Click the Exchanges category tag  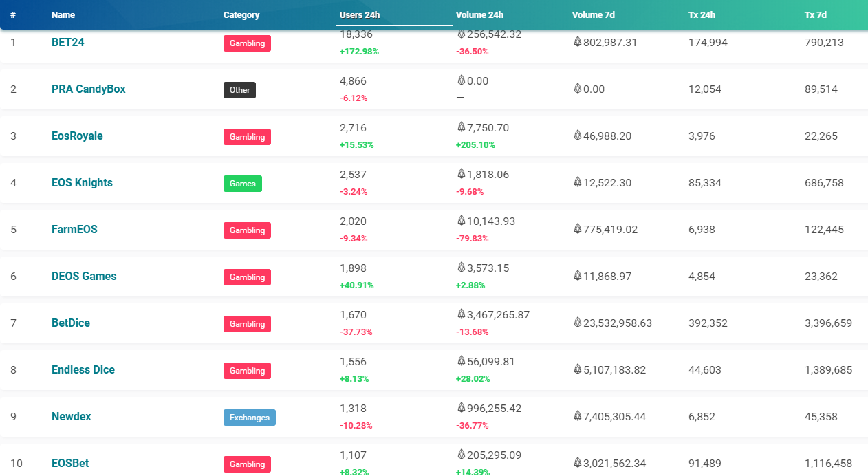250,418
